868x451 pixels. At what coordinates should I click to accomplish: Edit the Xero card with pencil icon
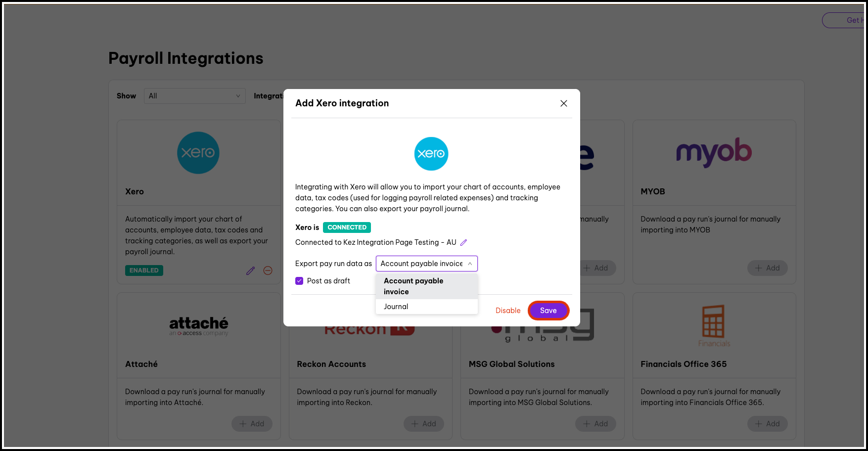[251, 271]
